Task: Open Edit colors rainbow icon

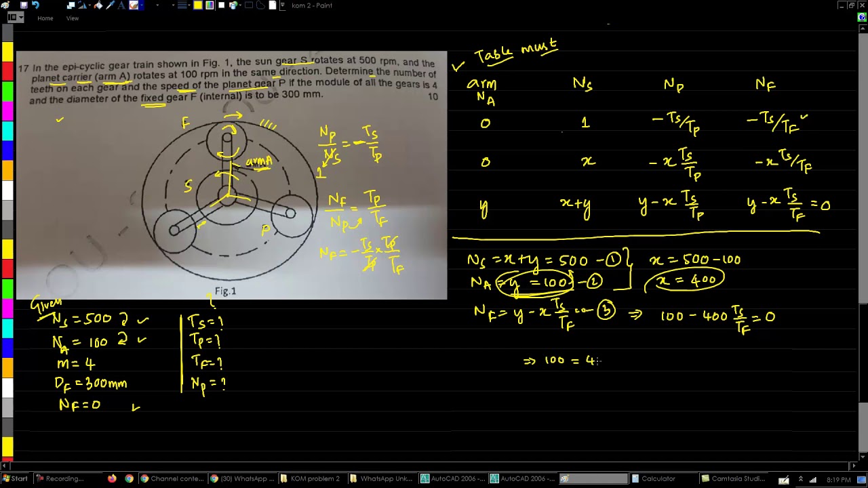Action: coord(210,5)
